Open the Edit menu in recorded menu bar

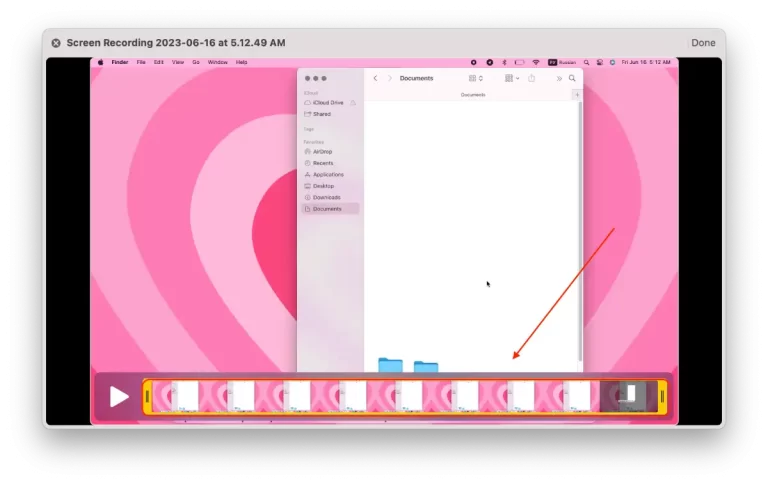tap(159, 62)
